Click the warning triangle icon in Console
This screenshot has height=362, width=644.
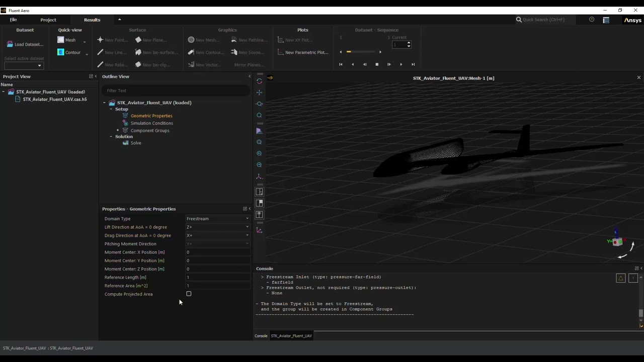pos(621,278)
